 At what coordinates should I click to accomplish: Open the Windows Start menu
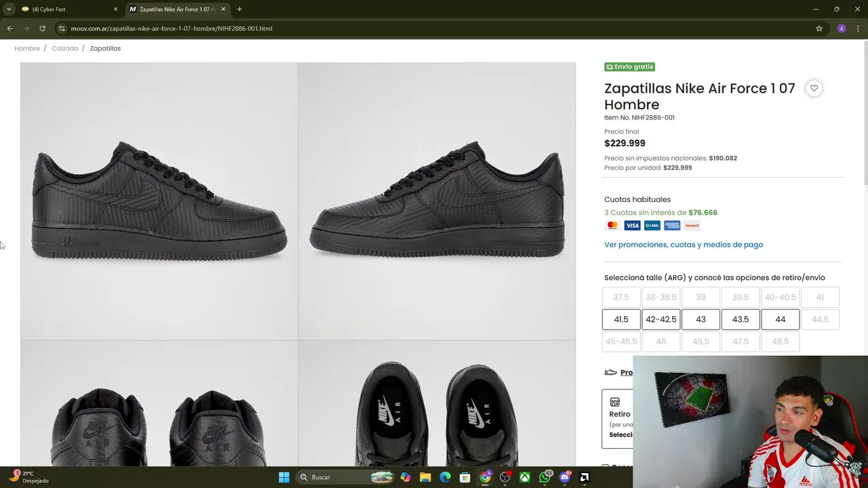(x=284, y=477)
